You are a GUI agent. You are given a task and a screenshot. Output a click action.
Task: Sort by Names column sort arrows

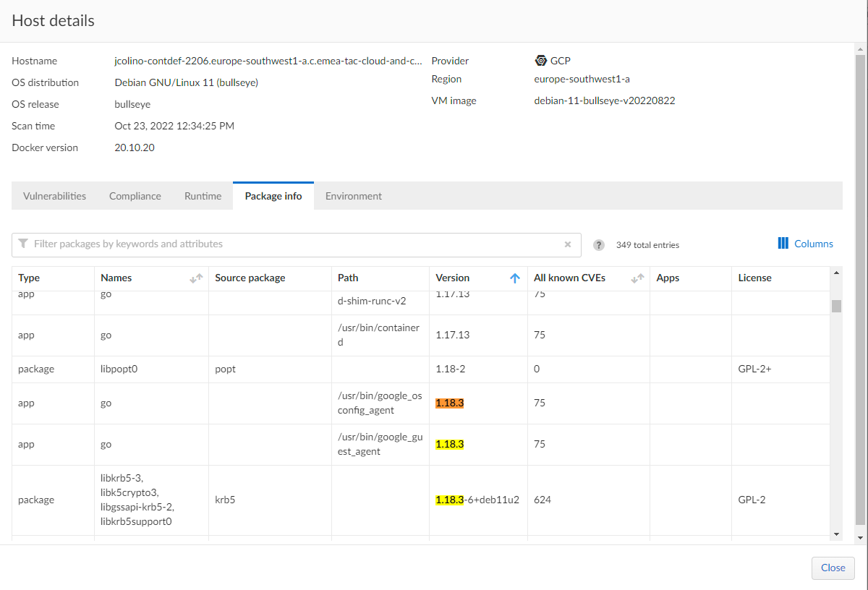196,278
